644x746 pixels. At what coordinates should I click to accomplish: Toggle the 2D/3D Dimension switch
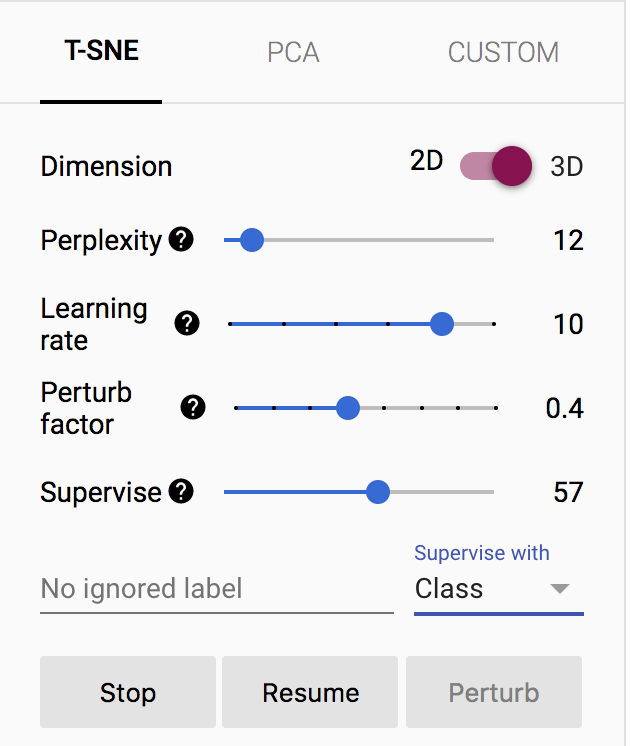point(496,165)
